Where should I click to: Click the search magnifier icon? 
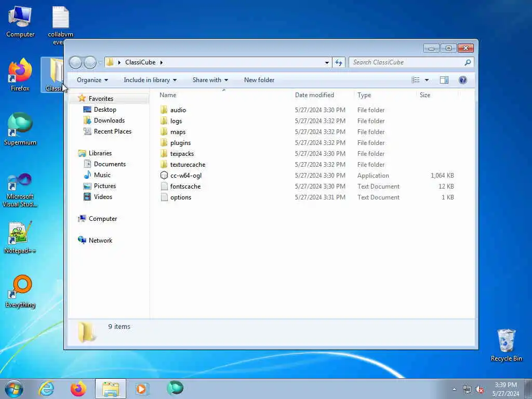(x=468, y=62)
